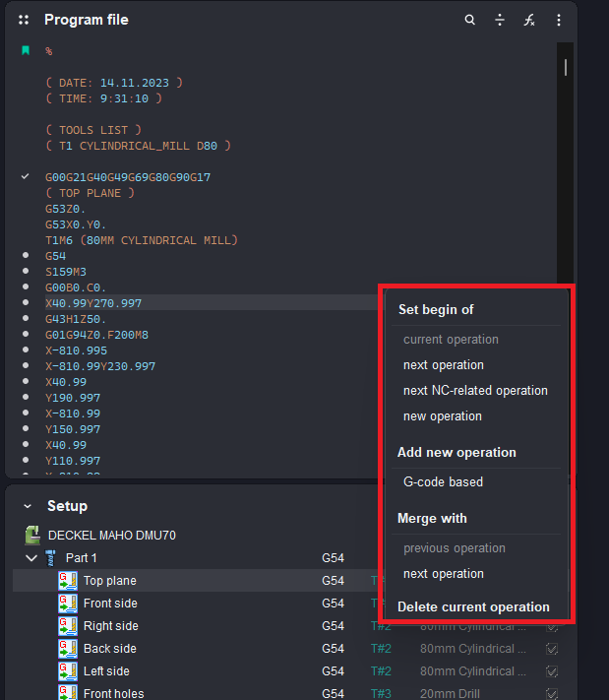Viewport: 609px width, 700px height.
Task: Toggle checkbox for Right side operation
Action: (552, 626)
